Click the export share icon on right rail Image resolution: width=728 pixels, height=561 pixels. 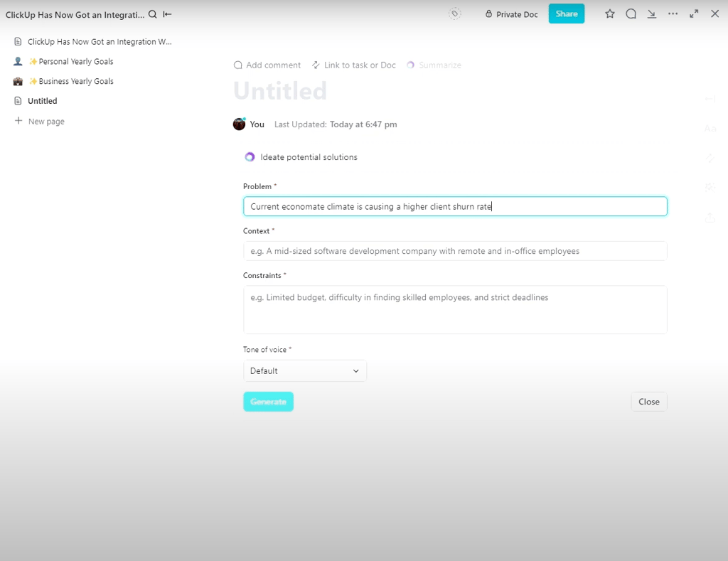pyautogui.click(x=710, y=217)
